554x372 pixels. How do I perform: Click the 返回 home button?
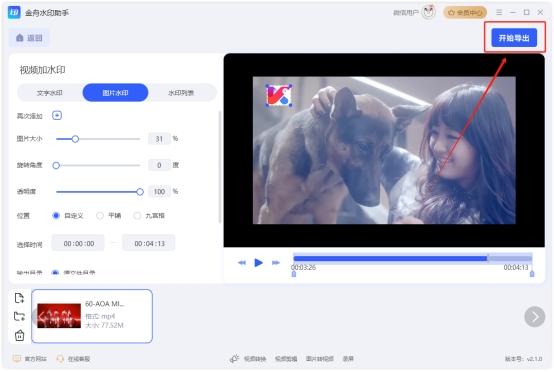pos(29,38)
